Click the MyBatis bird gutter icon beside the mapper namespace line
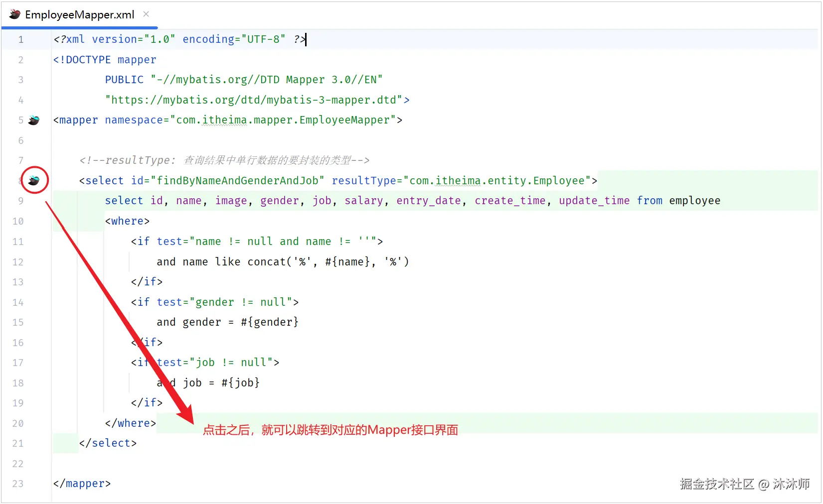Viewport: 823px width, 504px height. click(34, 120)
